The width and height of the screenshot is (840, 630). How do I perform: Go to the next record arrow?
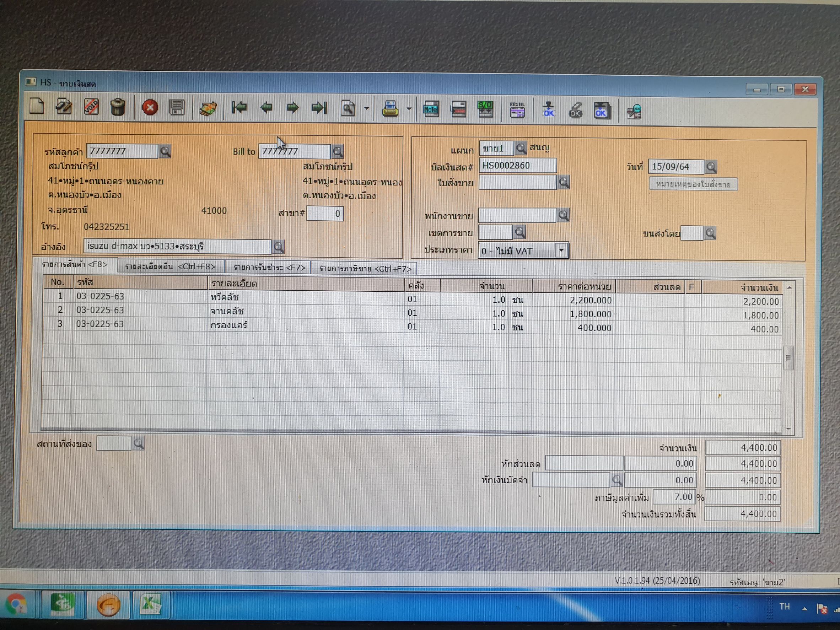click(292, 108)
